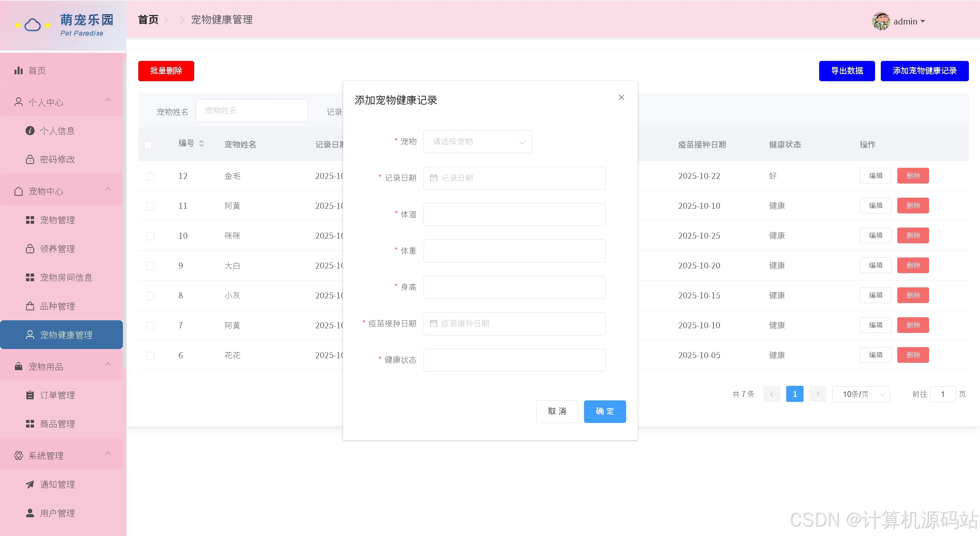Go to next page arrow
The image size is (980, 536).
tap(818, 394)
